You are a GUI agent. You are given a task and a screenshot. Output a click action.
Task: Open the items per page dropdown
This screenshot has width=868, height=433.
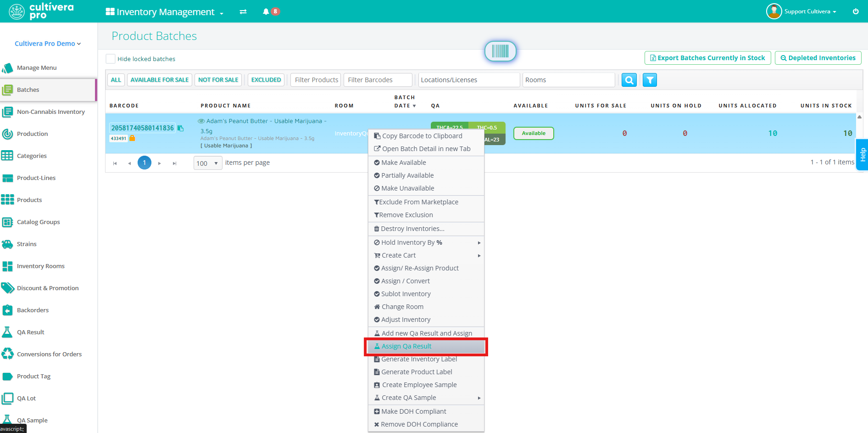tap(208, 163)
